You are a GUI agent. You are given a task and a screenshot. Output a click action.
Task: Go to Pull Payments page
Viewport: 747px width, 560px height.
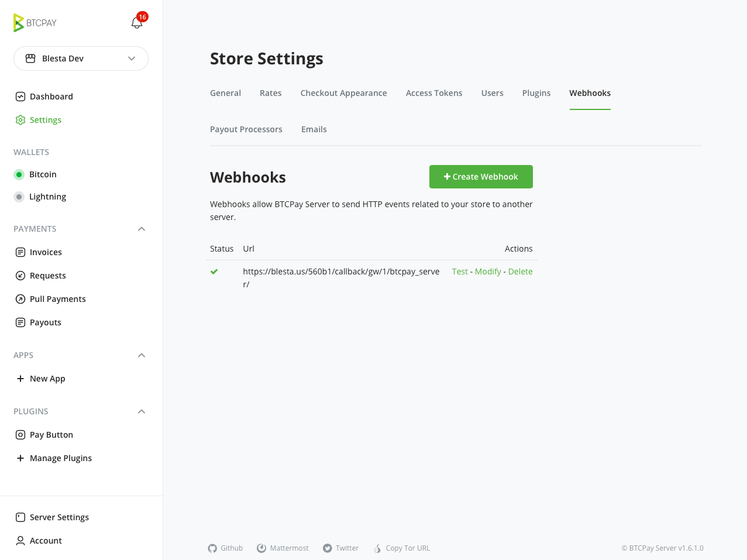pos(57,299)
